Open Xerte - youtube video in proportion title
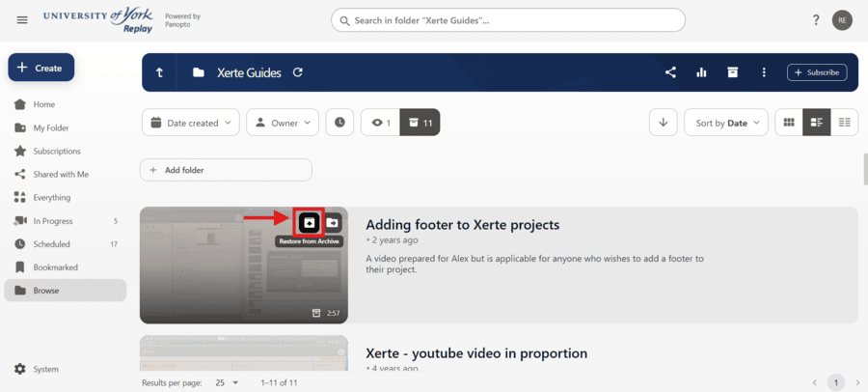The image size is (868, 392). 476,353
